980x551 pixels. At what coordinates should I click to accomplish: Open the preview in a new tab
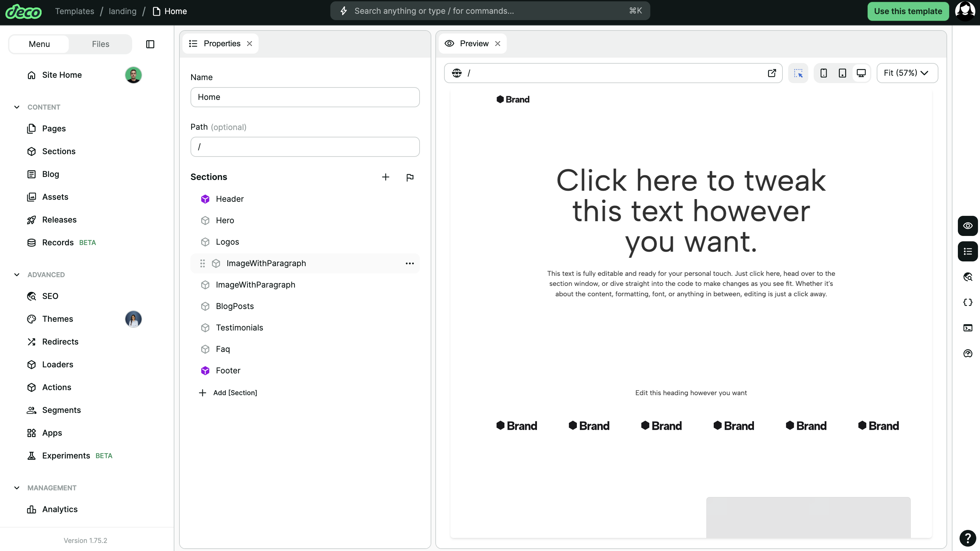pyautogui.click(x=772, y=73)
